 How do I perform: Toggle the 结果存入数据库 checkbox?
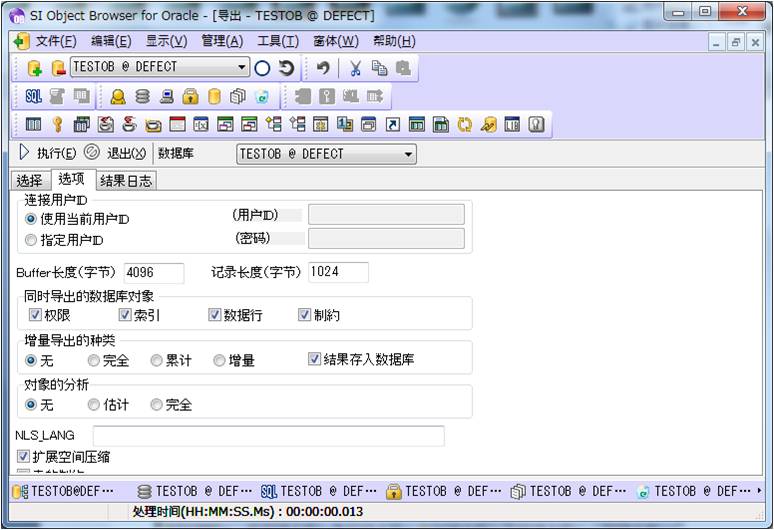[314, 359]
